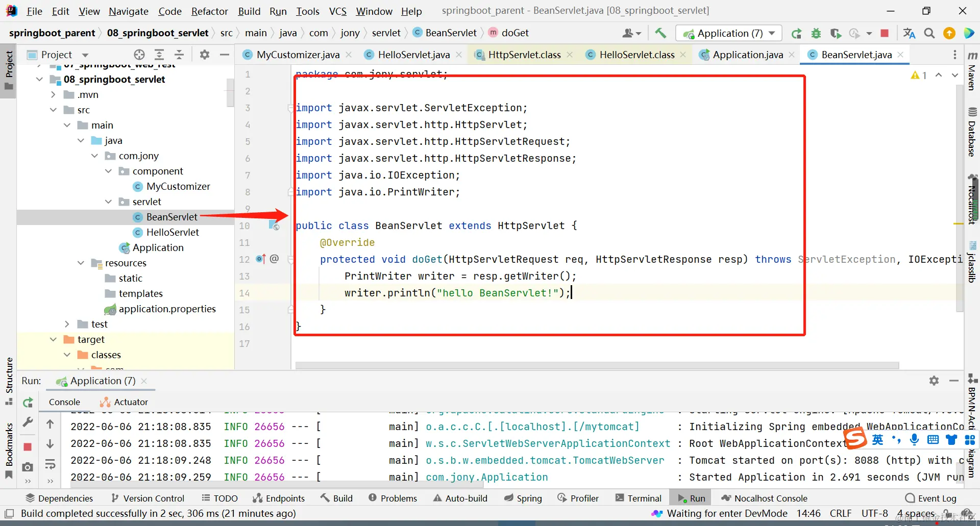Collapse the resources folder
The height and width of the screenshot is (526, 980).
[x=81, y=263]
